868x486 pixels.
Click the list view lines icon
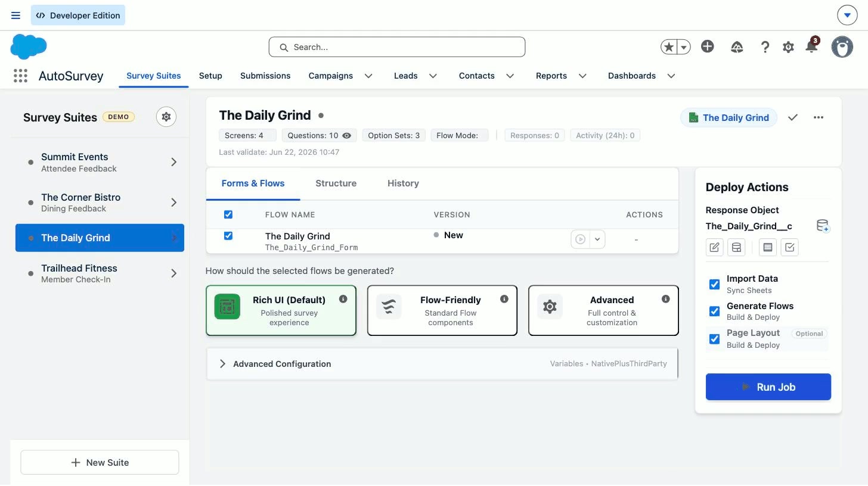768,247
